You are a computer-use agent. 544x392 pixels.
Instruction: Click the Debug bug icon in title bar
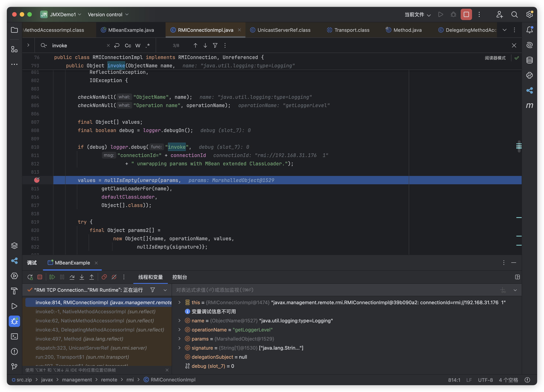pyautogui.click(x=453, y=14)
